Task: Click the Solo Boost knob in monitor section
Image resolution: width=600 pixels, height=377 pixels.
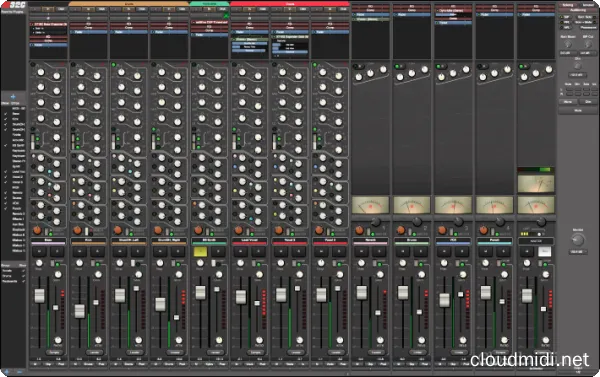Action: click(x=568, y=44)
